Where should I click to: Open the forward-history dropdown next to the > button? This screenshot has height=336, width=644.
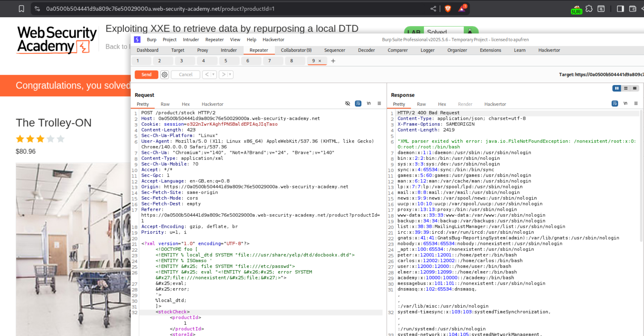229,74
